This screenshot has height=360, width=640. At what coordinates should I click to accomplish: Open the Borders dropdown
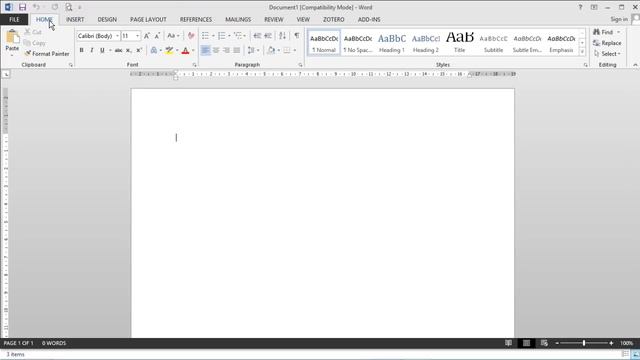[295, 50]
